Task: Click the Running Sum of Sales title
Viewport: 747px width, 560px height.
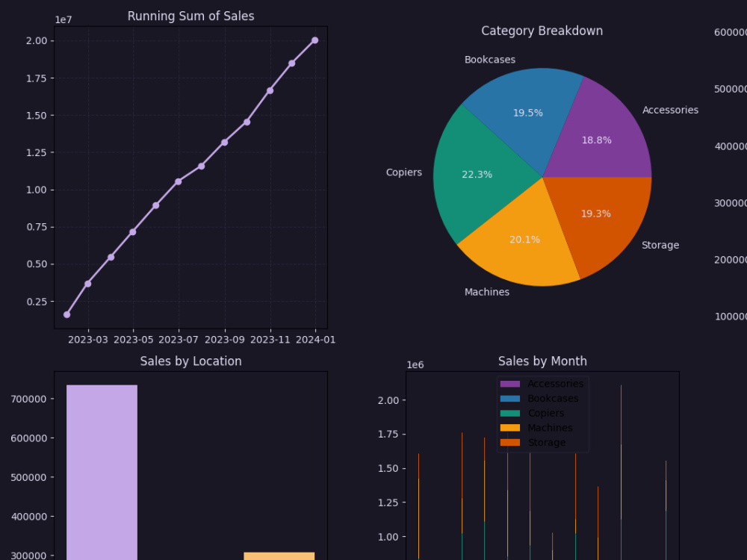Action: tap(190, 16)
